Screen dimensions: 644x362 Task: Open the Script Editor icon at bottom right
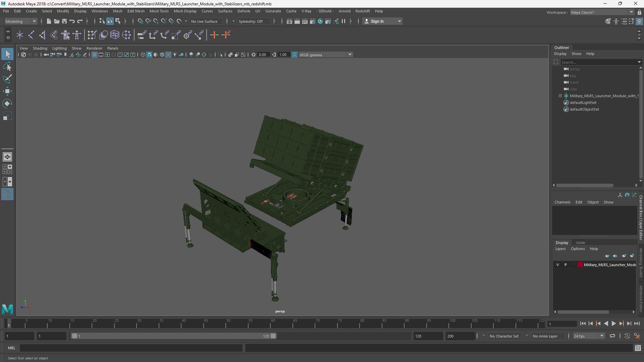(638, 348)
